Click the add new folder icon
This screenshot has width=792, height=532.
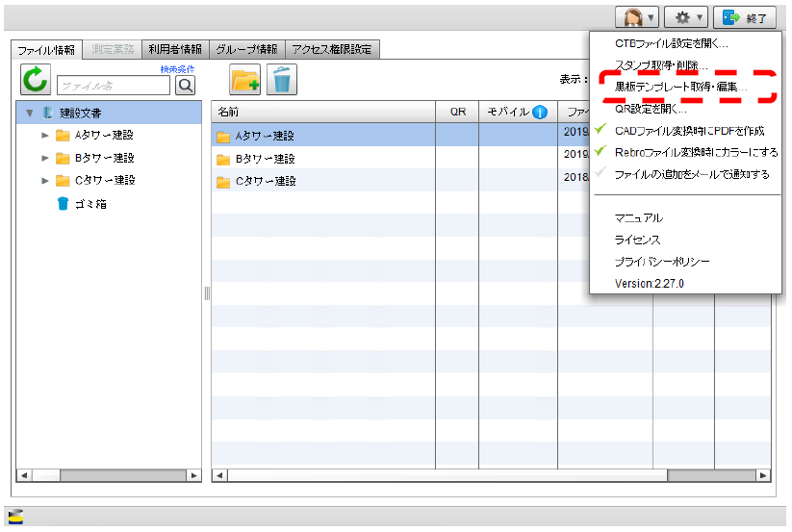tap(245, 80)
